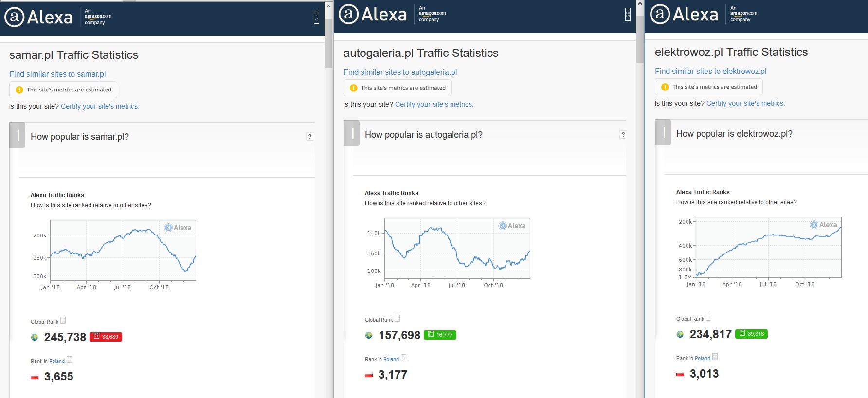Click info icon next to samar.pl Global Rank
The width and height of the screenshot is (868, 398).
click(x=63, y=320)
